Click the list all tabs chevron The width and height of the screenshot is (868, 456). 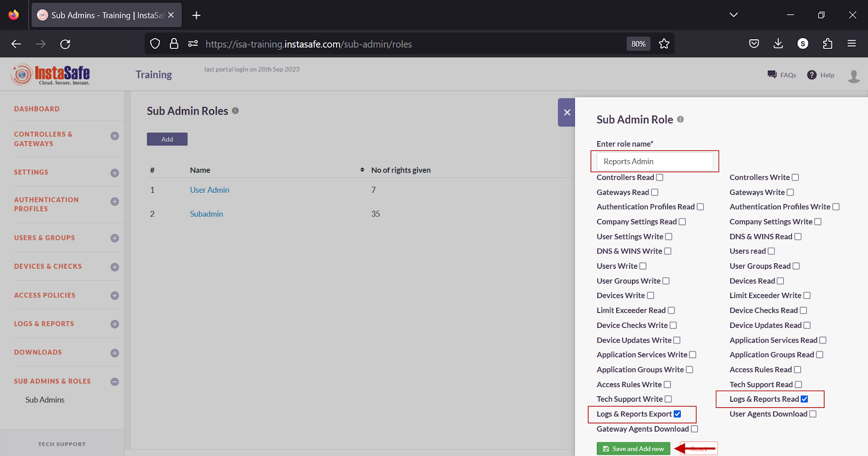click(x=733, y=15)
